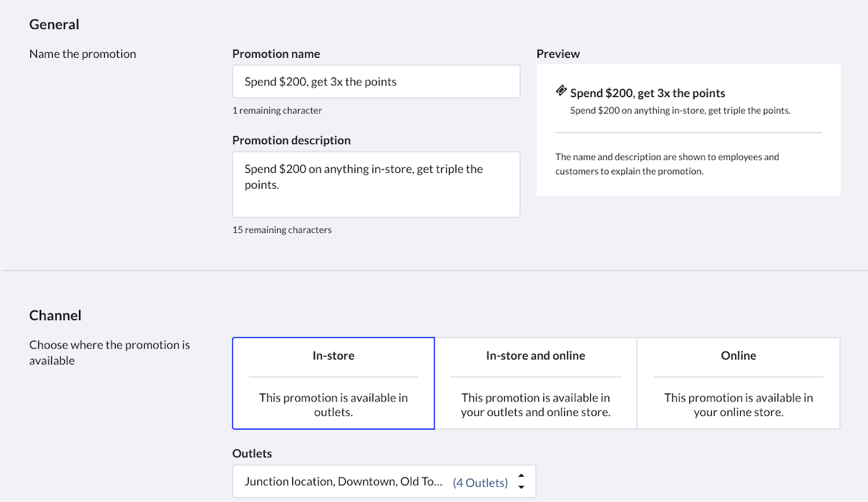Click the "15 remaining characters" counter
Image resolution: width=868 pixels, height=502 pixels.
point(281,230)
